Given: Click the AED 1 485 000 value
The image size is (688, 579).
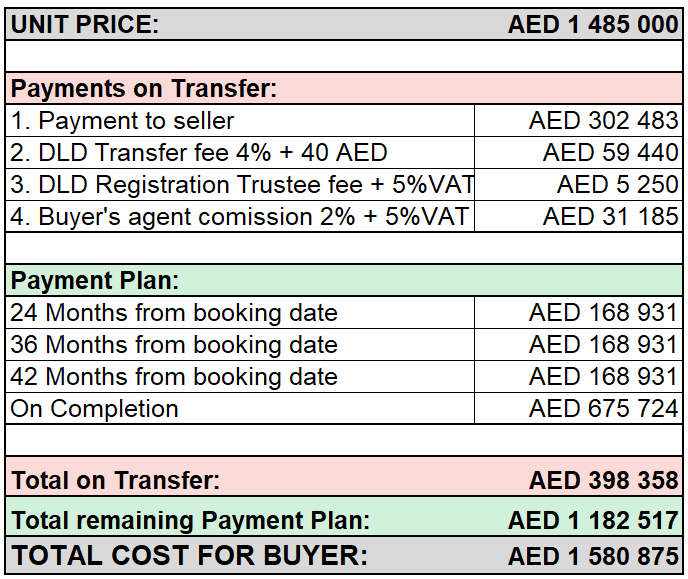Looking at the screenshot, I should pyautogui.click(x=593, y=24).
